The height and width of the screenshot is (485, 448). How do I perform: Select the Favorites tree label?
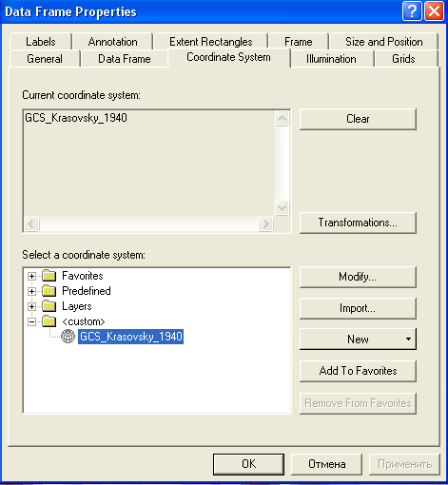83,276
